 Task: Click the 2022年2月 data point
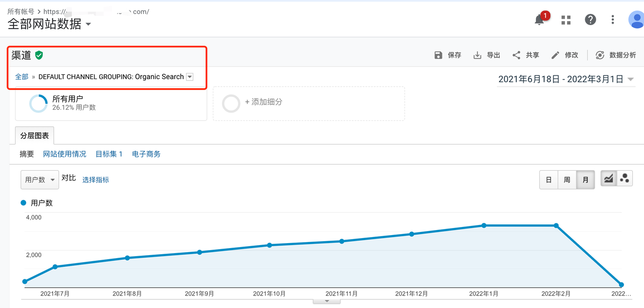point(556,225)
